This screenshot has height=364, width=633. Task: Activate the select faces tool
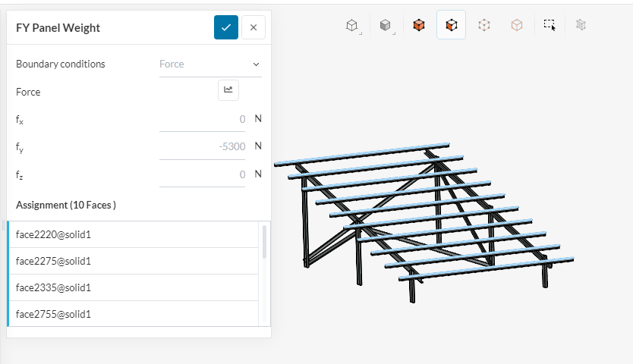[452, 25]
